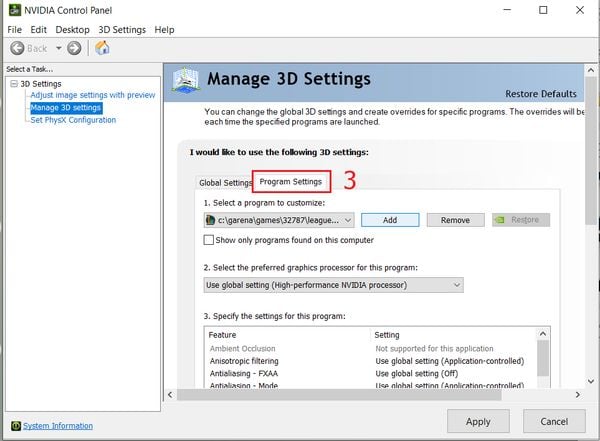The image size is (600, 441).
Task: Click Use global setting (Off) value
Action: point(416,373)
